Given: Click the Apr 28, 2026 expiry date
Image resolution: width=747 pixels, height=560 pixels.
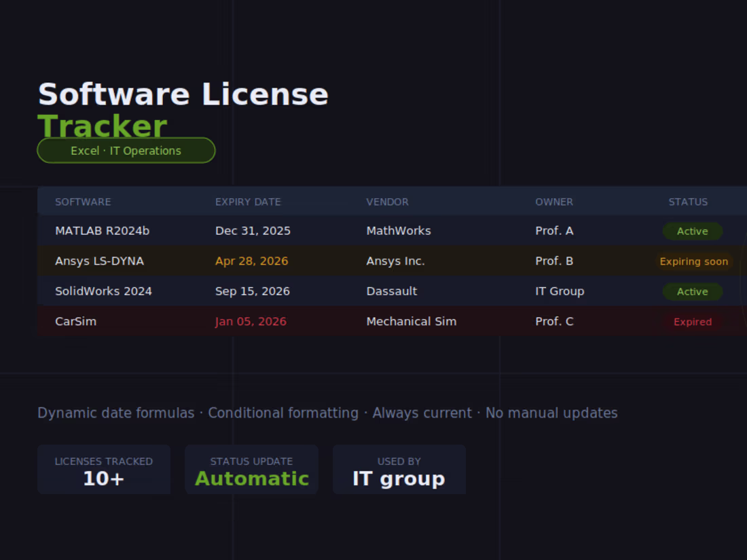Looking at the screenshot, I should (251, 261).
